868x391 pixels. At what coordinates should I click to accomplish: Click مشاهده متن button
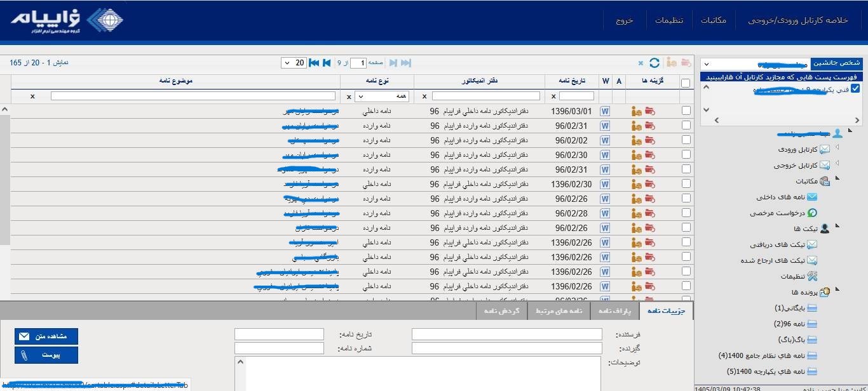(46, 336)
